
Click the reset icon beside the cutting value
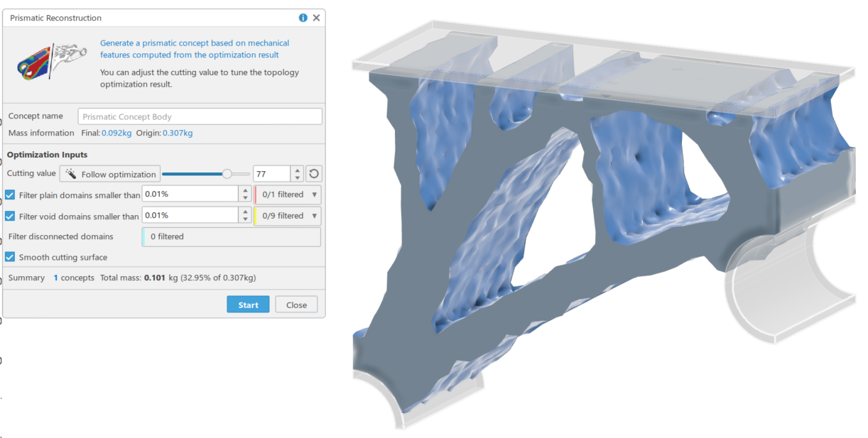[x=313, y=173]
